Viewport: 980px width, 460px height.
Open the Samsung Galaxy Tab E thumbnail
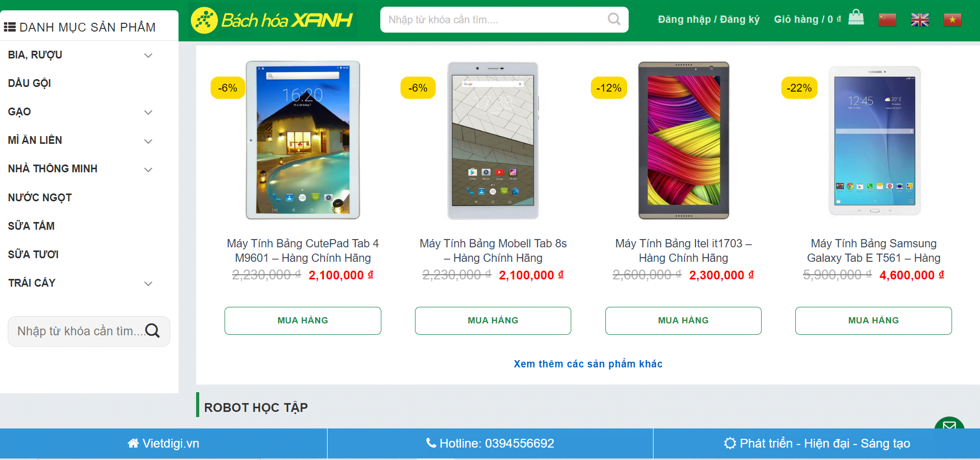874,140
